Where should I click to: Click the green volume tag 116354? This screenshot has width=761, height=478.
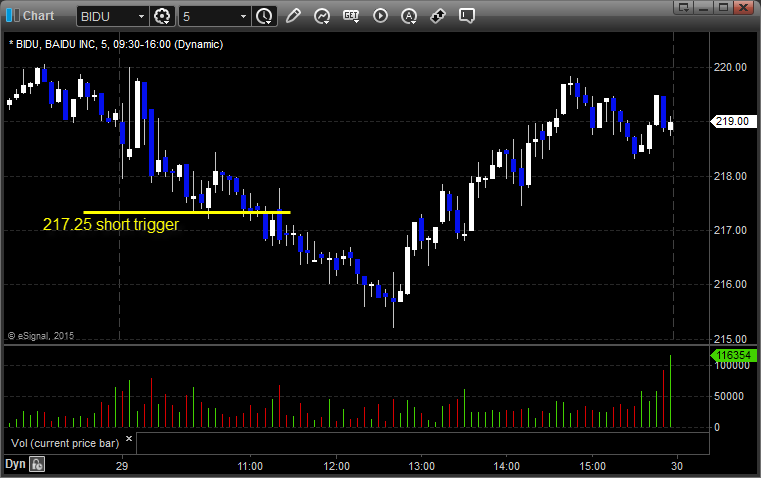tap(733, 355)
